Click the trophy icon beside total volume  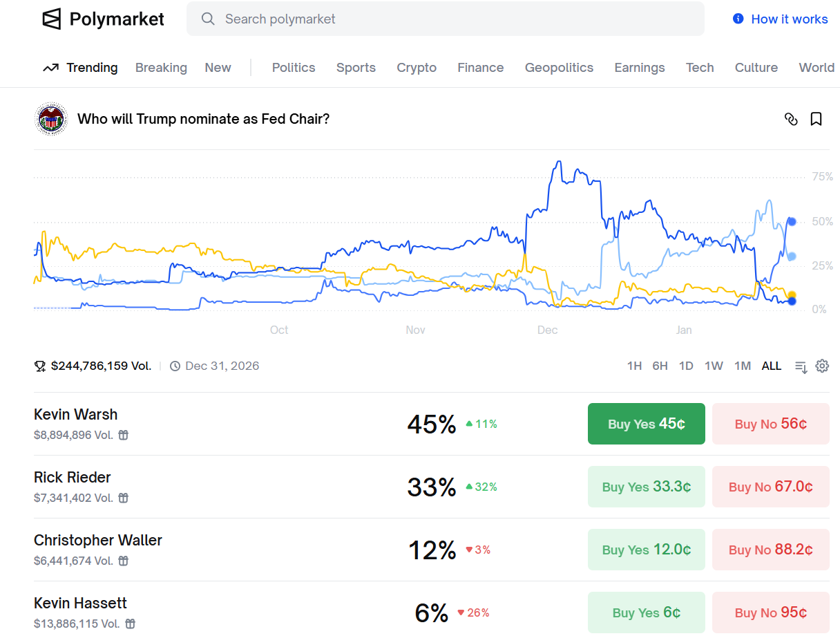[40, 366]
